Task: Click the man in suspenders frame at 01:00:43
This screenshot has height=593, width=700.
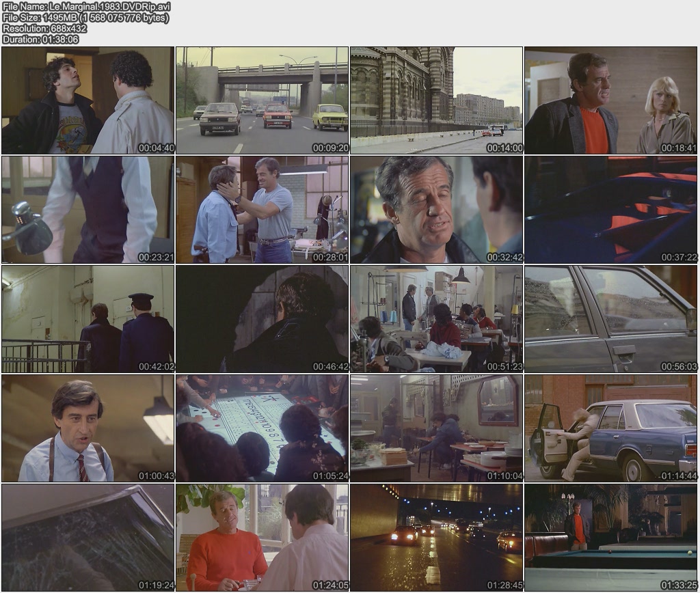Action: click(x=88, y=428)
